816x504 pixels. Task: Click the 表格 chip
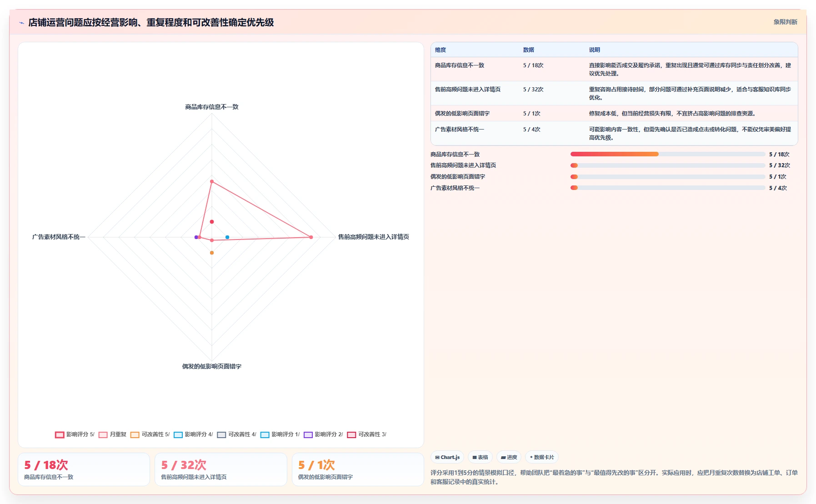pyautogui.click(x=480, y=457)
